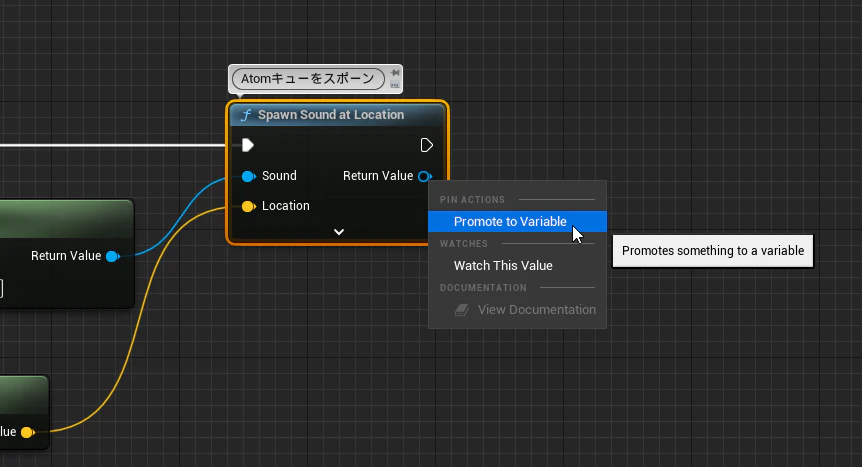Click the function icon in node header

point(246,115)
